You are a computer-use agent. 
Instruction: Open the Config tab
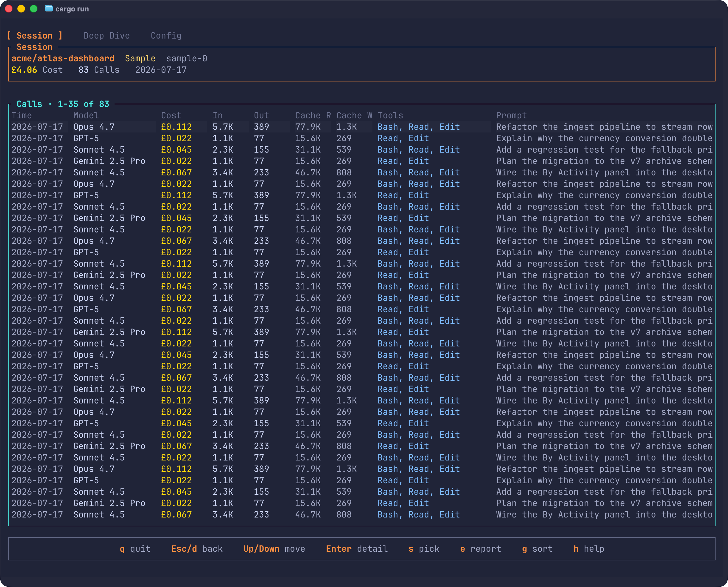166,36
